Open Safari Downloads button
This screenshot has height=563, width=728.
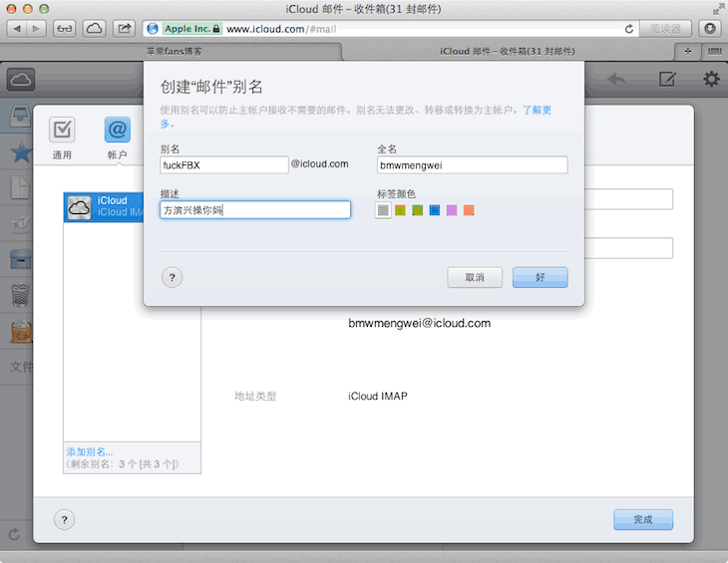point(710,29)
